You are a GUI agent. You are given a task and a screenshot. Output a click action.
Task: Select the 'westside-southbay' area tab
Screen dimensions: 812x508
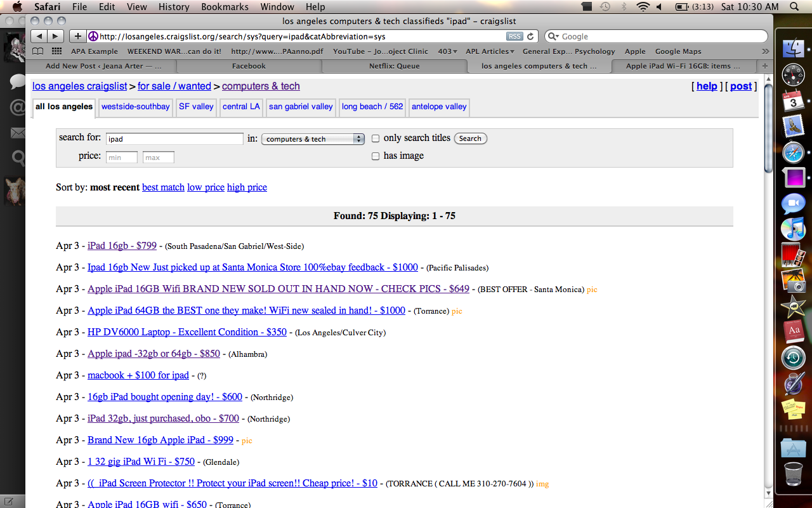tap(136, 107)
